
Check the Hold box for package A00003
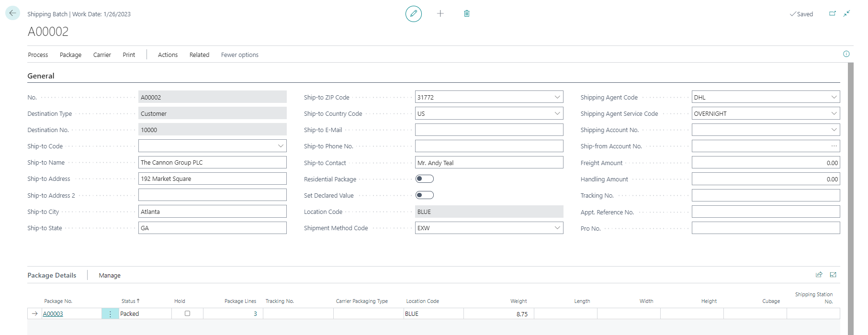(x=187, y=313)
